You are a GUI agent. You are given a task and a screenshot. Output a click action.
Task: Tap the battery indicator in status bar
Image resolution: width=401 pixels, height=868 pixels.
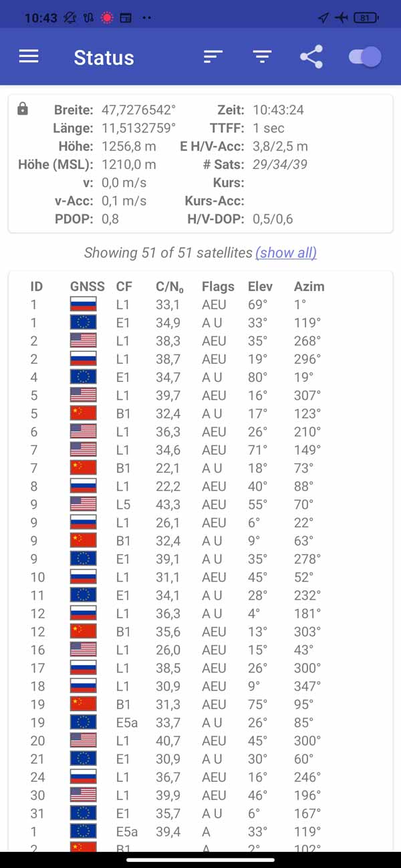(x=365, y=18)
